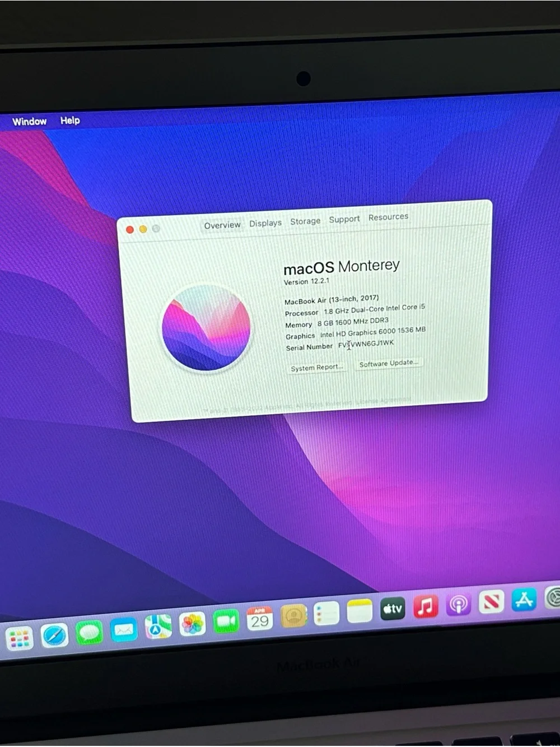Image resolution: width=560 pixels, height=747 pixels.
Task: Open App Store from the dock
Action: (x=524, y=600)
